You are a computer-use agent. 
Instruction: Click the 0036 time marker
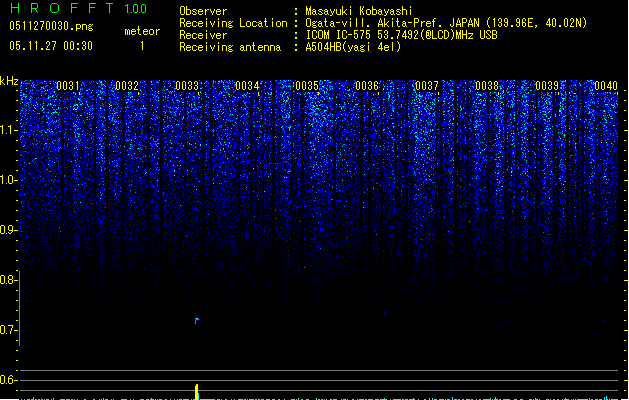367,85
